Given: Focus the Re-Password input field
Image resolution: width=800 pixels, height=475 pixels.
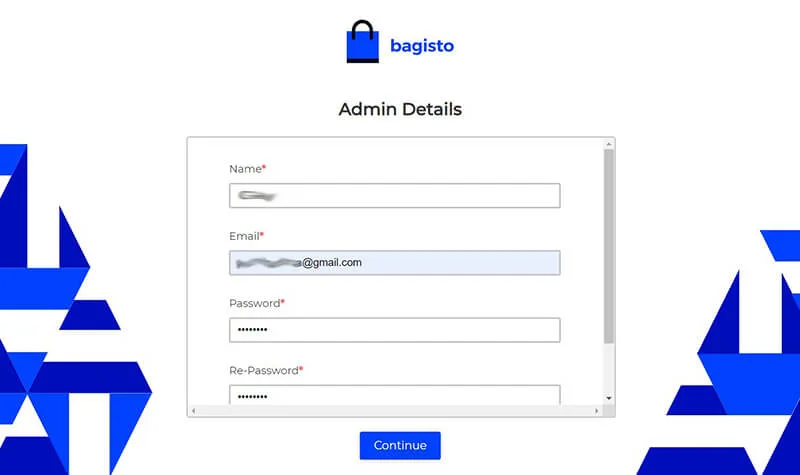Looking at the screenshot, I should (x=394, y=396).
